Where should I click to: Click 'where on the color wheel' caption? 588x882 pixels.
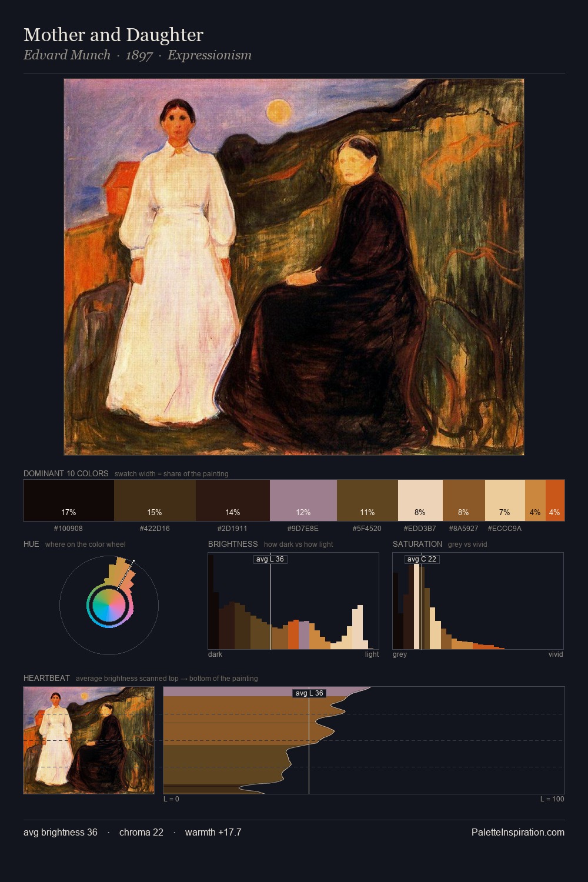point(85,544)
